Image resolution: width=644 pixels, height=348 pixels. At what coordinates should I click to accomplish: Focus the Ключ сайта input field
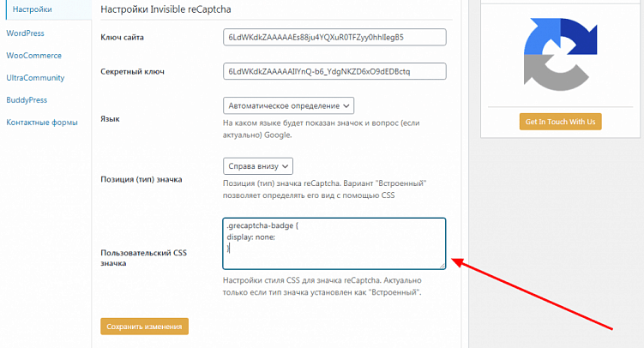334,38
